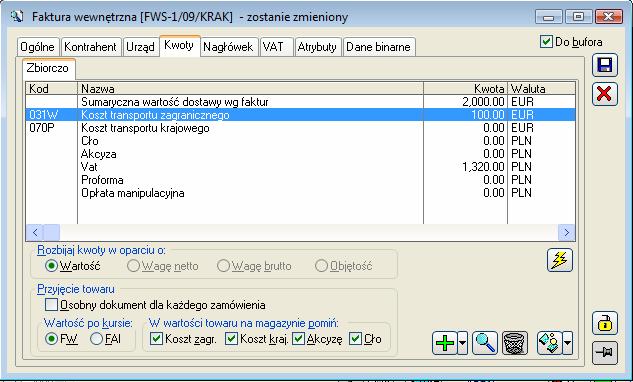The width and height of the screenshot is (633, 382).
Task: Click the lightning bolt recalculate icon
Action: (x=560, y=260)
